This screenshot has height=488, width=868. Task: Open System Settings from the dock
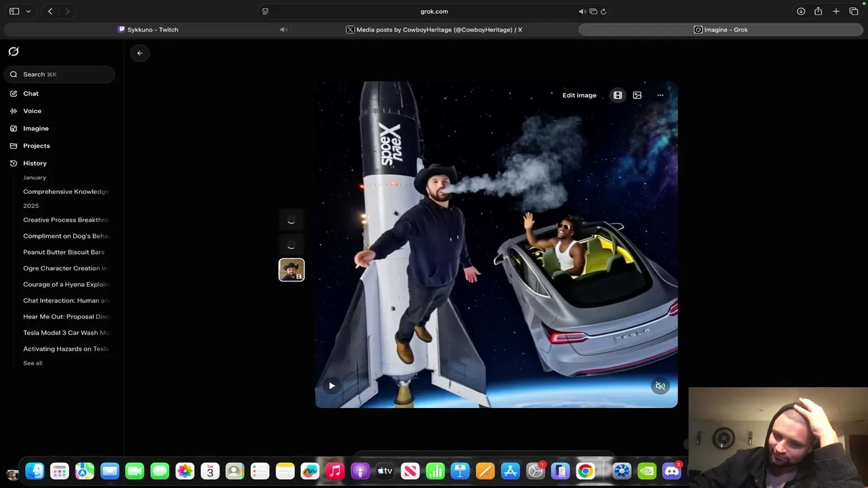(x=536, y=471)
